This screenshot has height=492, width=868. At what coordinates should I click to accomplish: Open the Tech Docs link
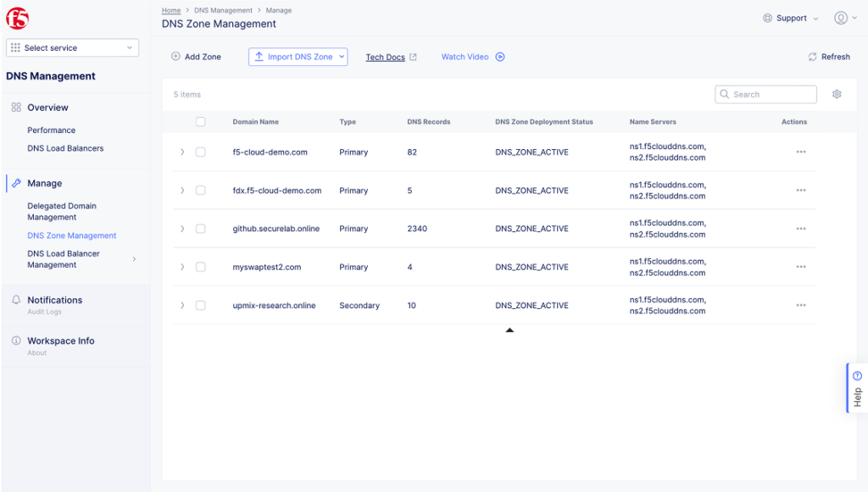click(386, 57)
